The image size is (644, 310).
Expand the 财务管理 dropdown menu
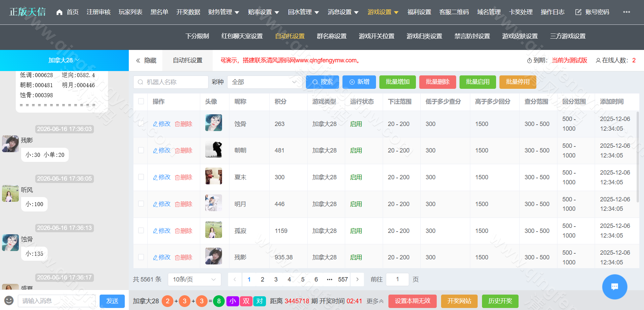click(224, 12)
